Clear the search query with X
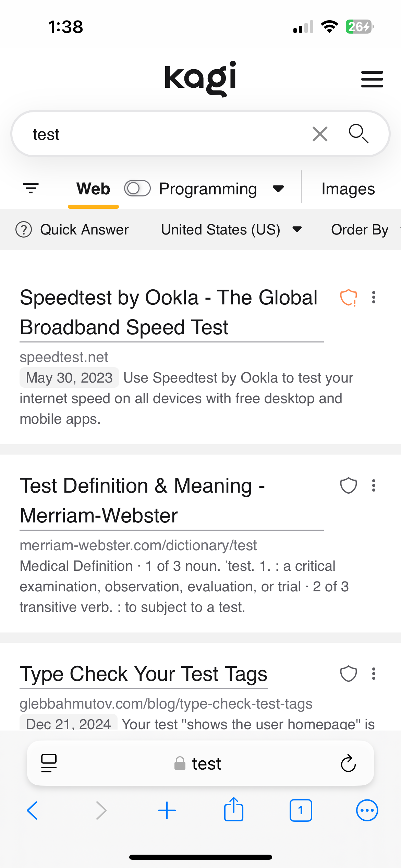 (x=320, y=134)
